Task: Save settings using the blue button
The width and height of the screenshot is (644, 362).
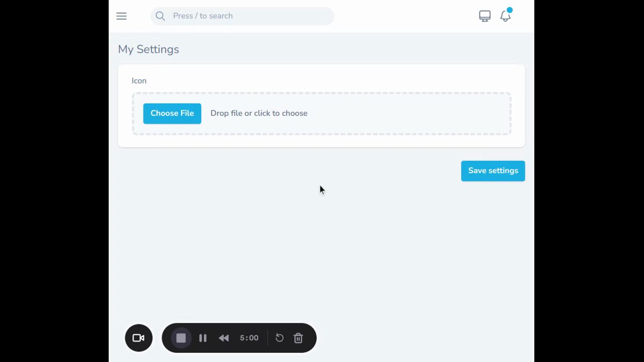Action: pyautogui.click(x=493, y=171)
